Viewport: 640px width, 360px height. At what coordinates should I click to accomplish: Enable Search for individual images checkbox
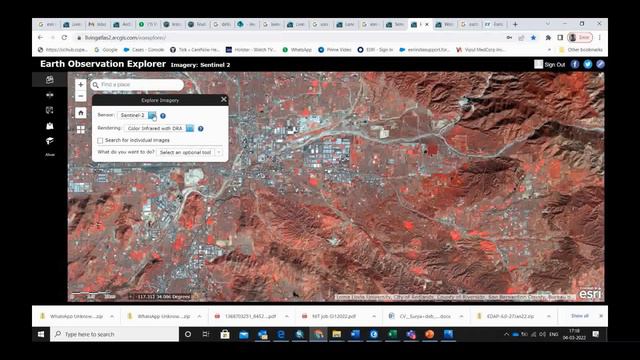click(100, 140)
